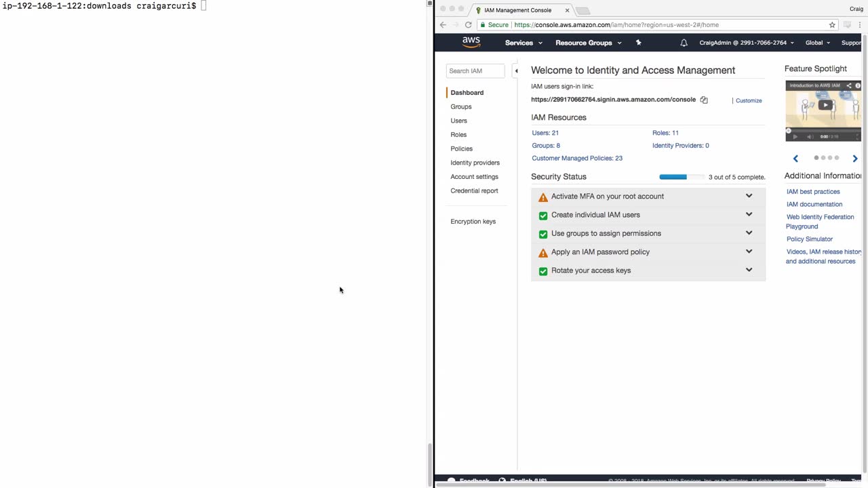This screenshot has width=868, height=488.
Task: Click the Roles: 11 resource link
Action: [665, 133]
